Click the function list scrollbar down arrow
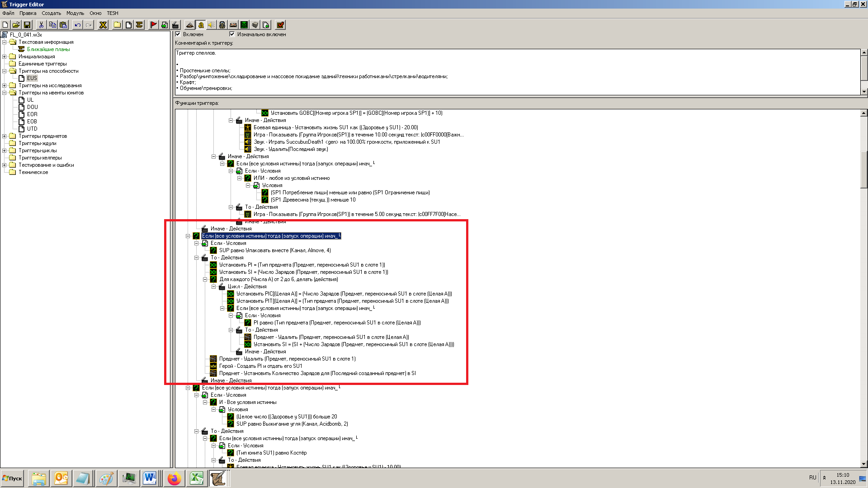Image resolution: width=868 pixels, height=488 pixels. pyautogui.click(x=864, y=464)
